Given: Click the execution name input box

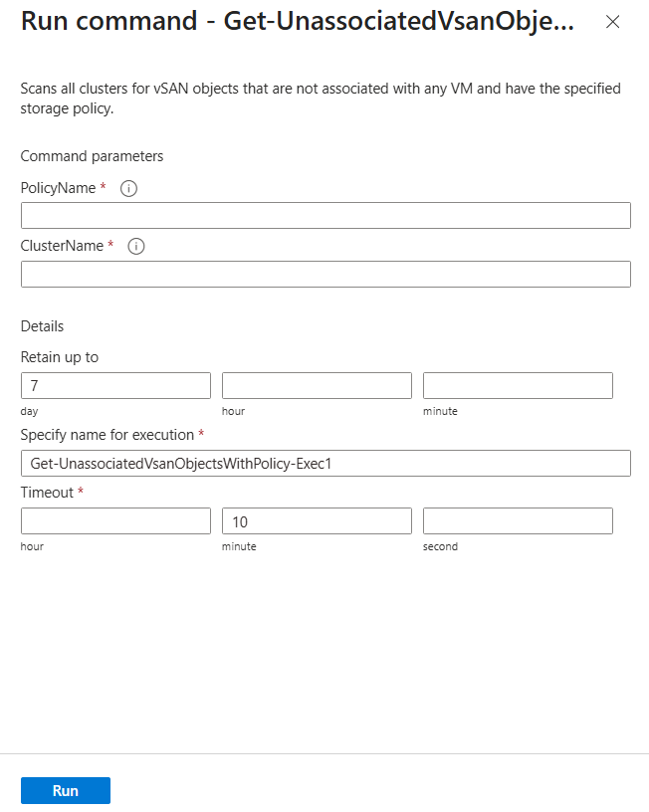Looking at the screenshot, I should pos(325,464).
